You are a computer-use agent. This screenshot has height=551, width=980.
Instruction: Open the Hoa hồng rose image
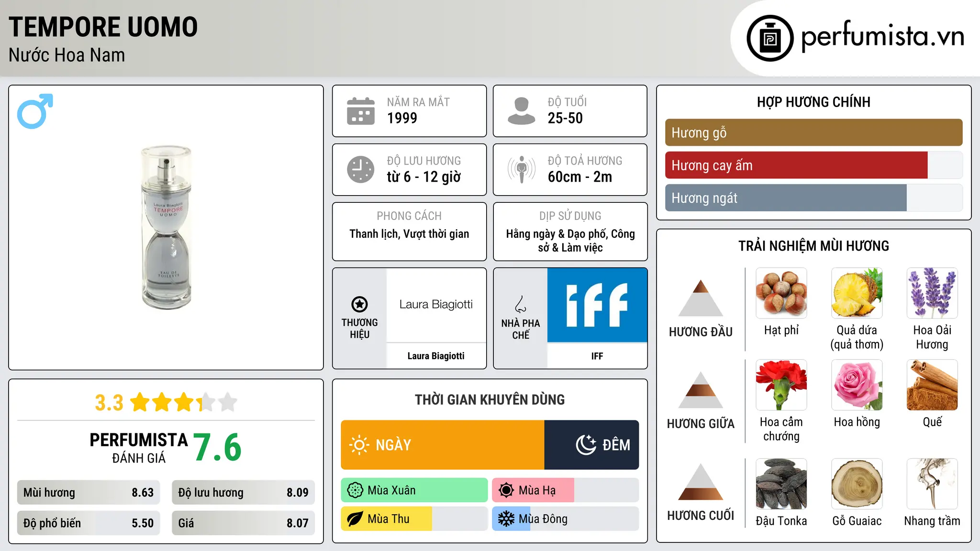(x=857, y=385)
